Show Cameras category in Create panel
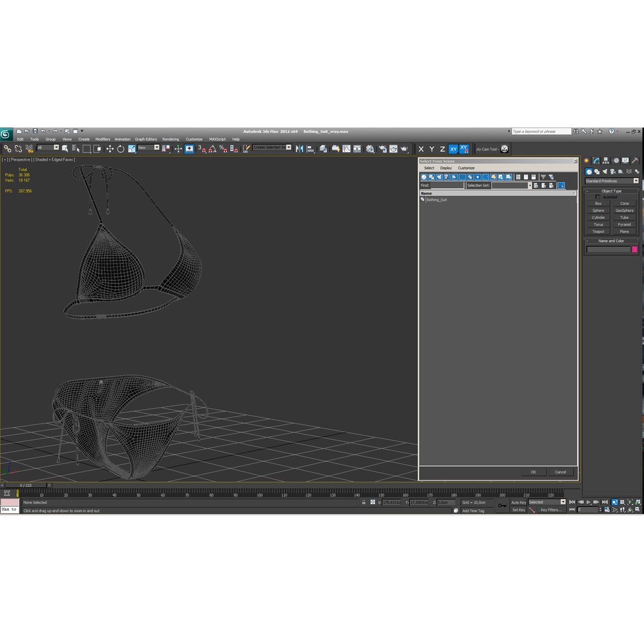This screenshot has height=644, width=644. [613, 172]
